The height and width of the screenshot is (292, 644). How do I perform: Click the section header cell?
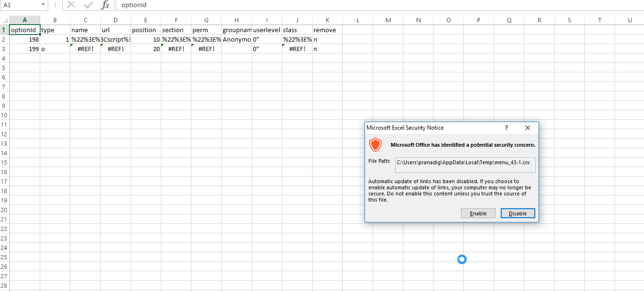(x=176, y=30)
